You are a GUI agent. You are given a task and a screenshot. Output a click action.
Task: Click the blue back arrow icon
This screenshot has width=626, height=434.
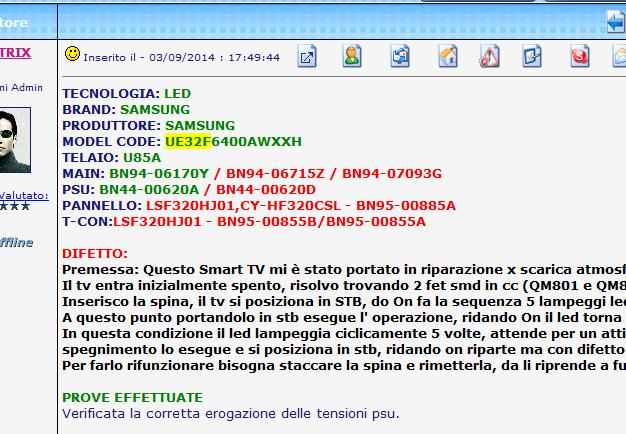[615, 22]
